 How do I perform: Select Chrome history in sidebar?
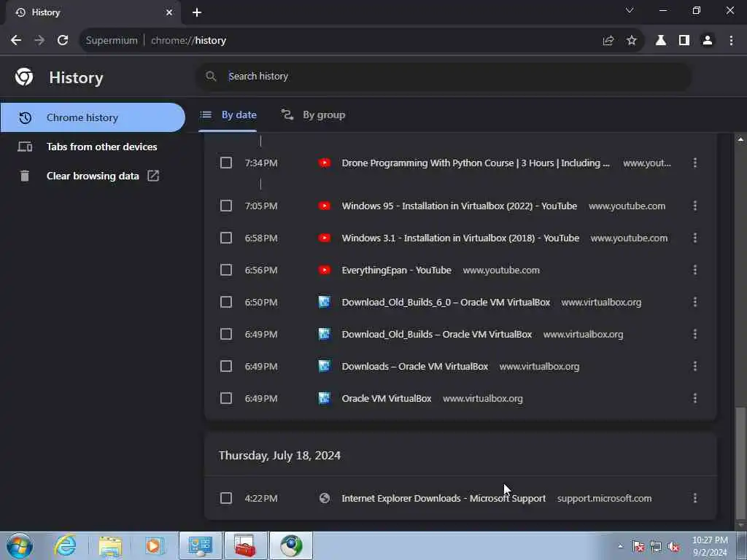pyautogui.click(x=93, y=117)
